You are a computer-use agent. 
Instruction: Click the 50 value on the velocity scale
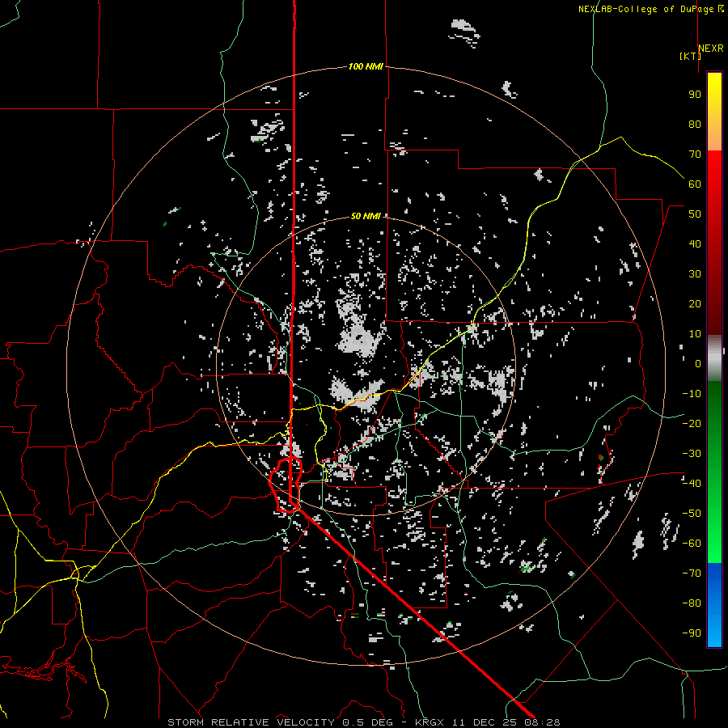695,214
